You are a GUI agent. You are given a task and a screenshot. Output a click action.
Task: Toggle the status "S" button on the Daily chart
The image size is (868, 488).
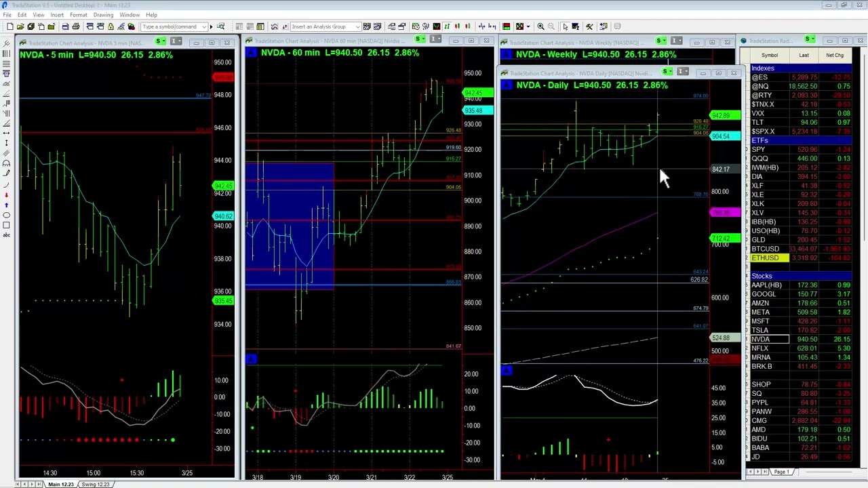click(x=665, y=72)
